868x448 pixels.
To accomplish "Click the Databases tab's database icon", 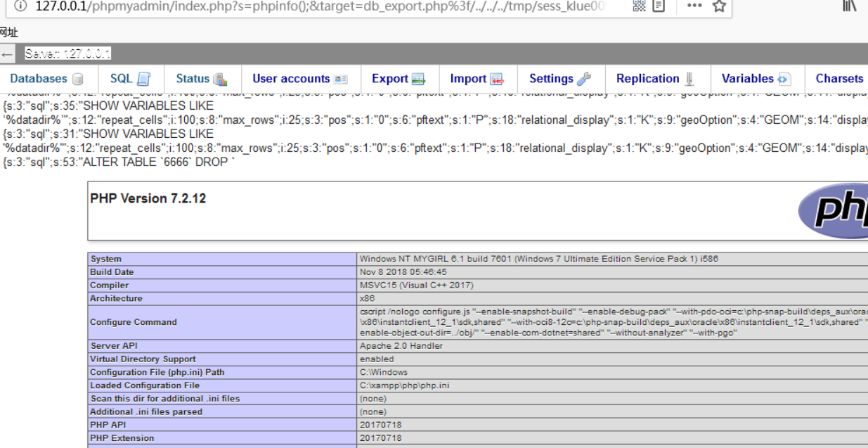I will [78, 79].
